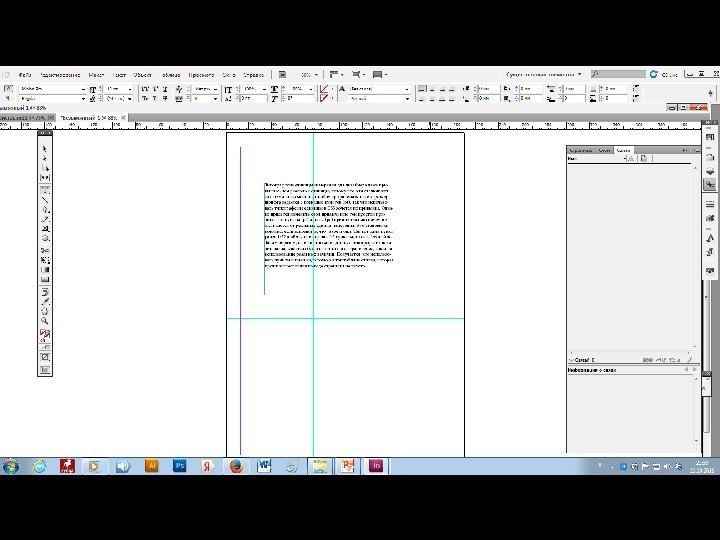This screenshot has height=540, width=720.
Task: Toggle Small Caps text style
Action: point(145,98)
